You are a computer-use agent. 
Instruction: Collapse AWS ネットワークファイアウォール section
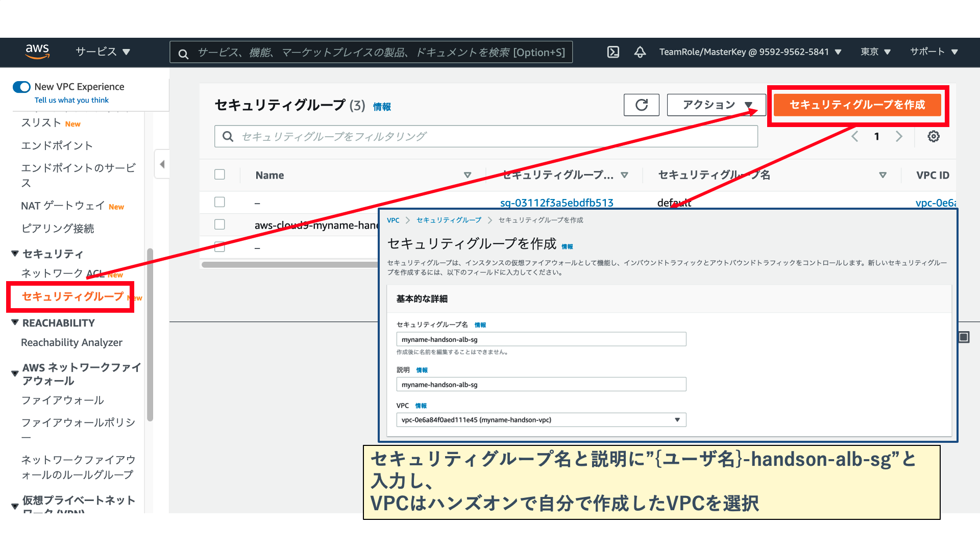click(15, 374)
